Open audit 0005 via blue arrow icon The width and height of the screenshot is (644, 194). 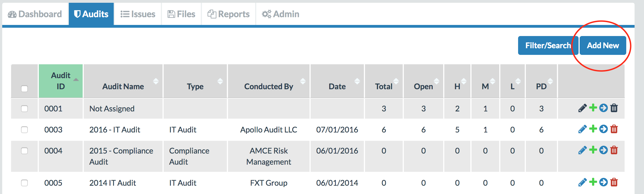click(604, 182)
